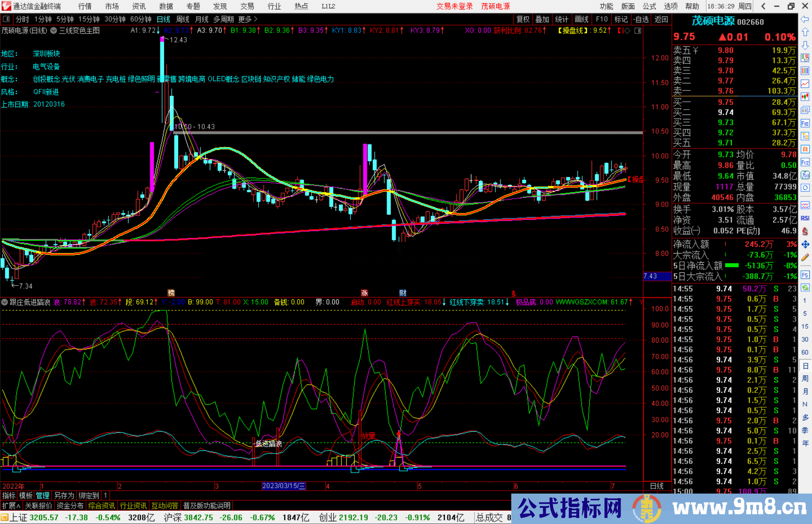Image resolution: width=812 pixels, height=524 pixels.
Task: Click the 2023/03/15 date marker on the timeline
Action: 283,486
